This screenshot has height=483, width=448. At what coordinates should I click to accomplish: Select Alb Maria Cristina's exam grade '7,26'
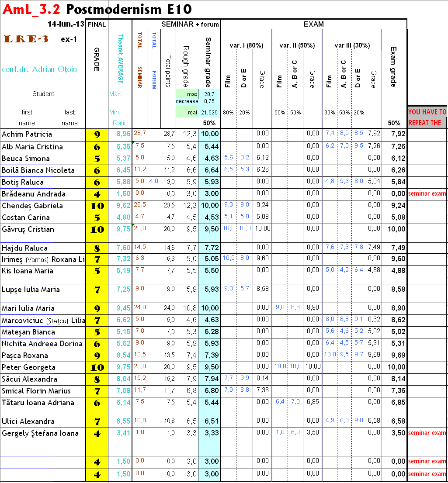pos(398,147)
